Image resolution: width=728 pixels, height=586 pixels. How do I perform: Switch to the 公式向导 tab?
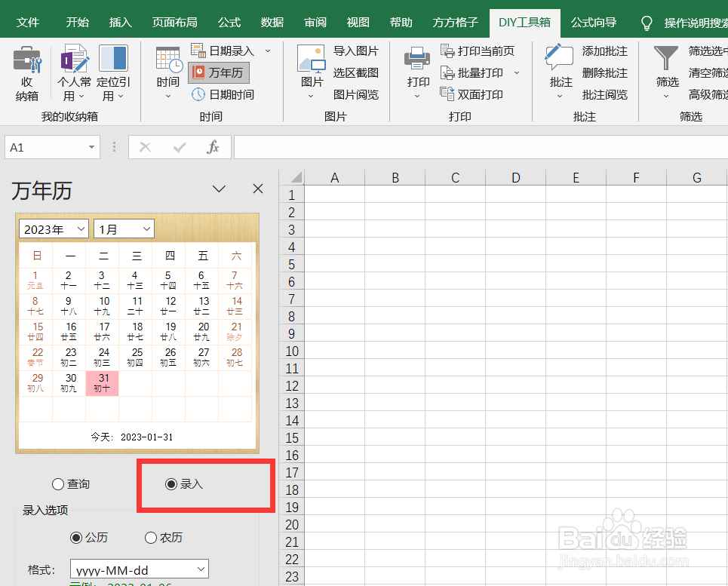(x=594, y=23)
